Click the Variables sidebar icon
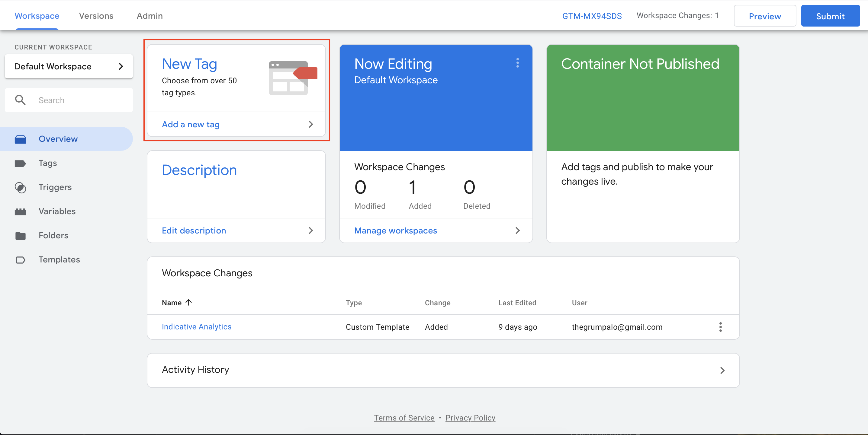The image size is (868, 435). pos(21,211)
